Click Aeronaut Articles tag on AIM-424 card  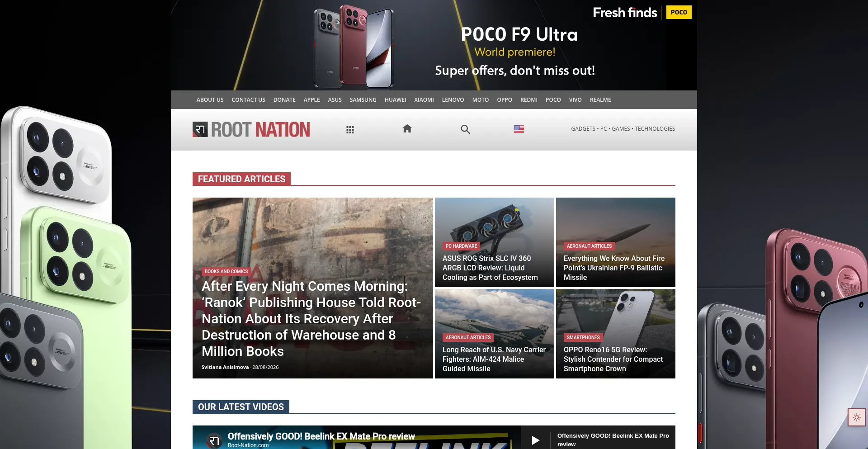pos(468,337)
